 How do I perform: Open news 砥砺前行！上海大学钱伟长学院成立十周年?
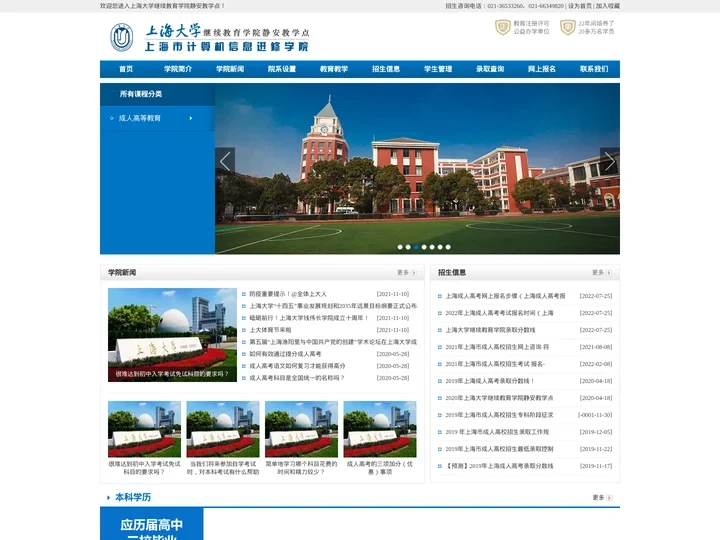[309, 318]
